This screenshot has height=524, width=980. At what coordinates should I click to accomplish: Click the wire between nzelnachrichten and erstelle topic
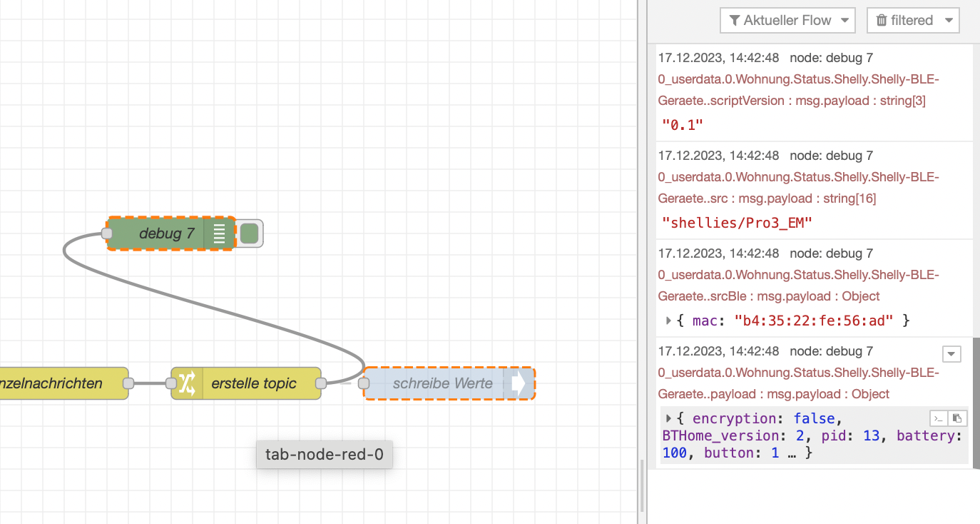coord(150,383)
